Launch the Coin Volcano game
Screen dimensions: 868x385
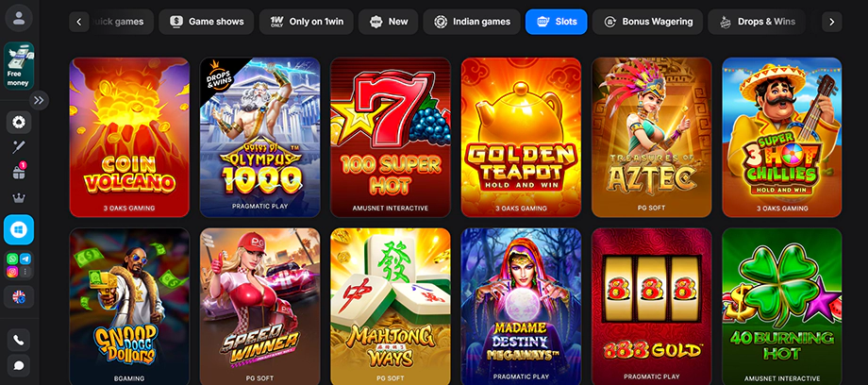pyautogui.click(x=129, y=138)
